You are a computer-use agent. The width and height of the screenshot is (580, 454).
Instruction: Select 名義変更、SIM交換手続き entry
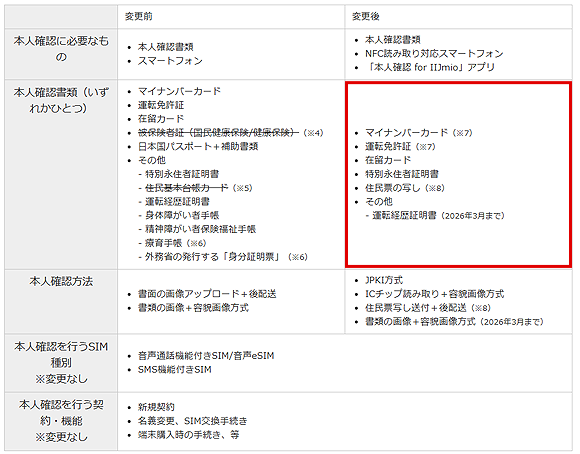[x=192, y=421]
